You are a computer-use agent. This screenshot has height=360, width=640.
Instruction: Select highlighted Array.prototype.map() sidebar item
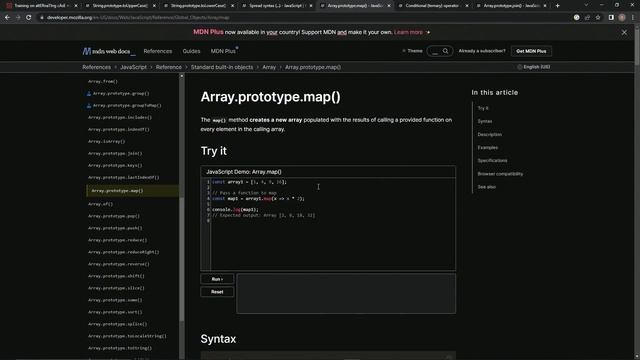pos(132,191)
